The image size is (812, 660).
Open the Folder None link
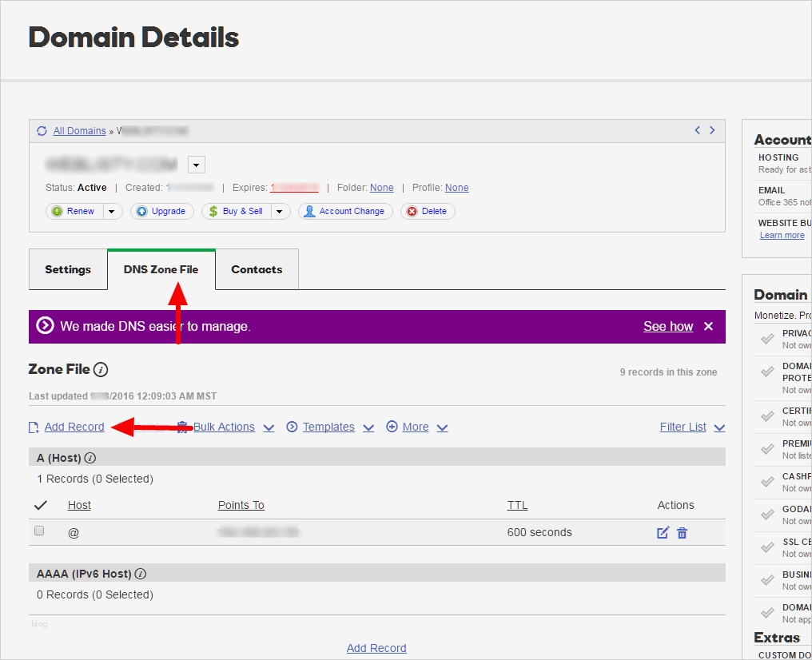[382, 188]
